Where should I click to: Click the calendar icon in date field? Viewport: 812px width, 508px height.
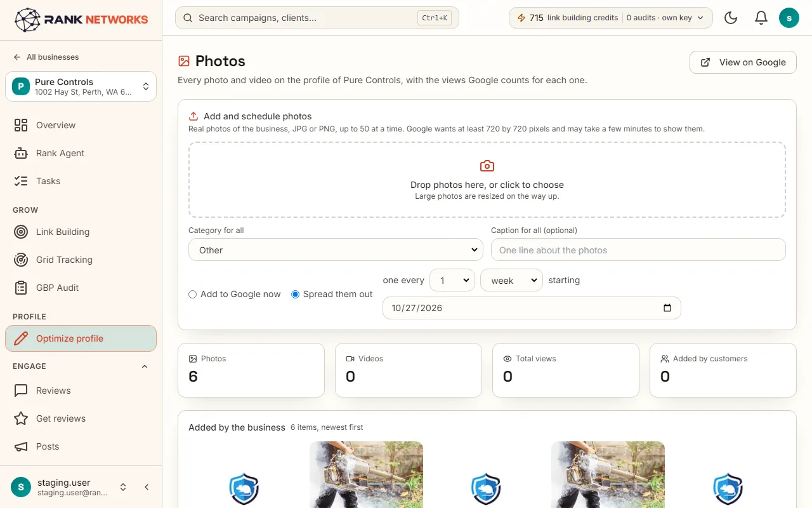667,308
